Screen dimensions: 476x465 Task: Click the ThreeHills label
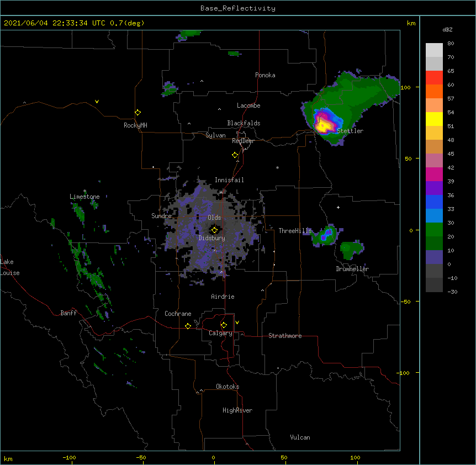295,231
